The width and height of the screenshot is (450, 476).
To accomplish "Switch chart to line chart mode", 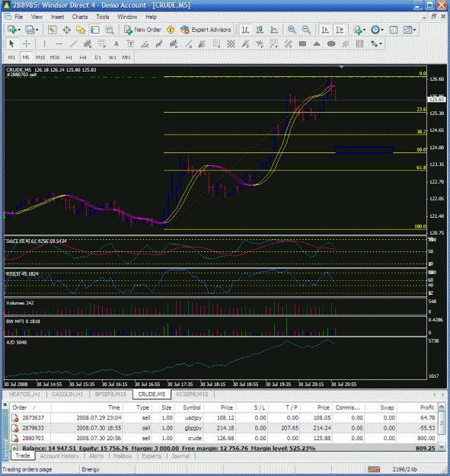I will tap(274, 30).
